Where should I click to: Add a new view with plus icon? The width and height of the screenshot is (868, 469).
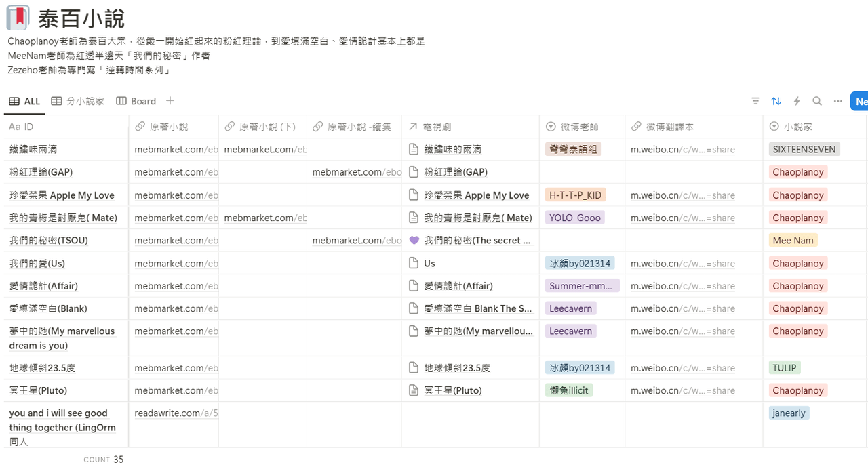[x=170, y=101]
